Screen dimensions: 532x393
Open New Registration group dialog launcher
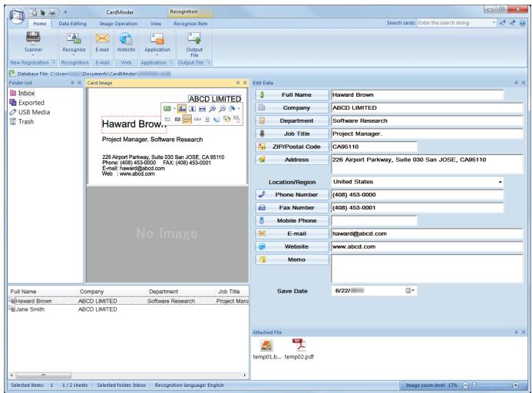pyautogui.click(x=54, y=63)
